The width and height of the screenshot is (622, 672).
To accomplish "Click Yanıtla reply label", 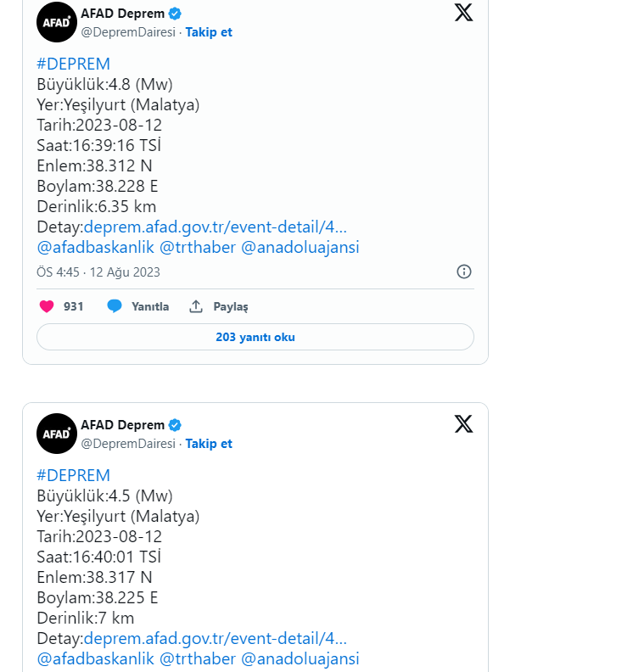I will pyautogui.click(x=150, y=306).
